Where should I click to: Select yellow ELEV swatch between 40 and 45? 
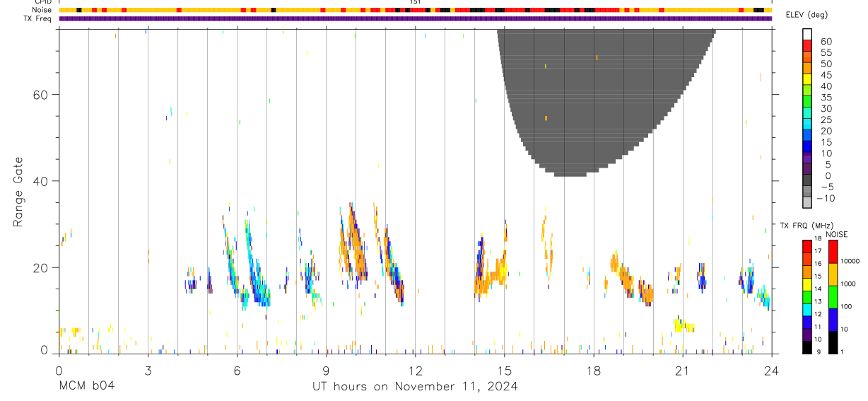pos(807,80)
